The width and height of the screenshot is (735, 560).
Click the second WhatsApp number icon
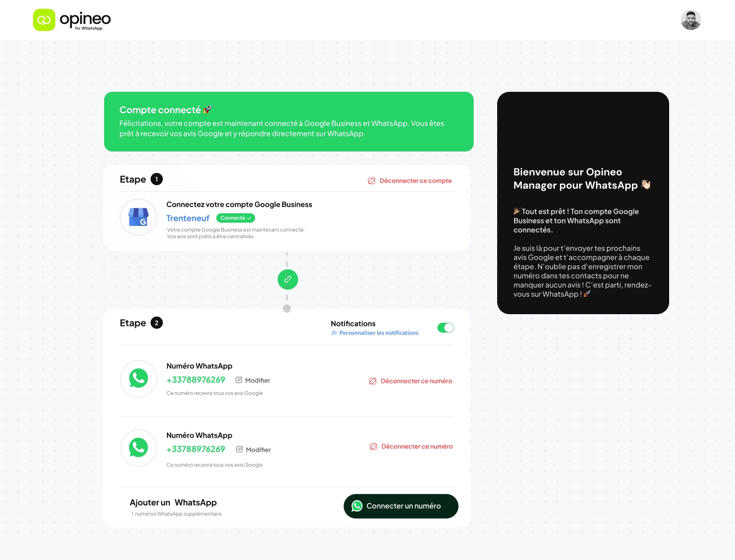point(138,448)
